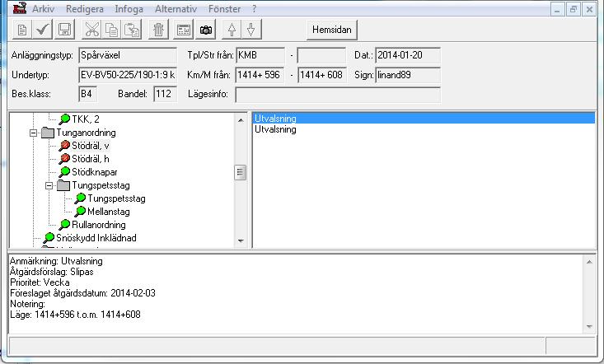Viewport: 604px width, 364px height.
Task: Click the up arrow toolbar icon
Action: [232, 30]
